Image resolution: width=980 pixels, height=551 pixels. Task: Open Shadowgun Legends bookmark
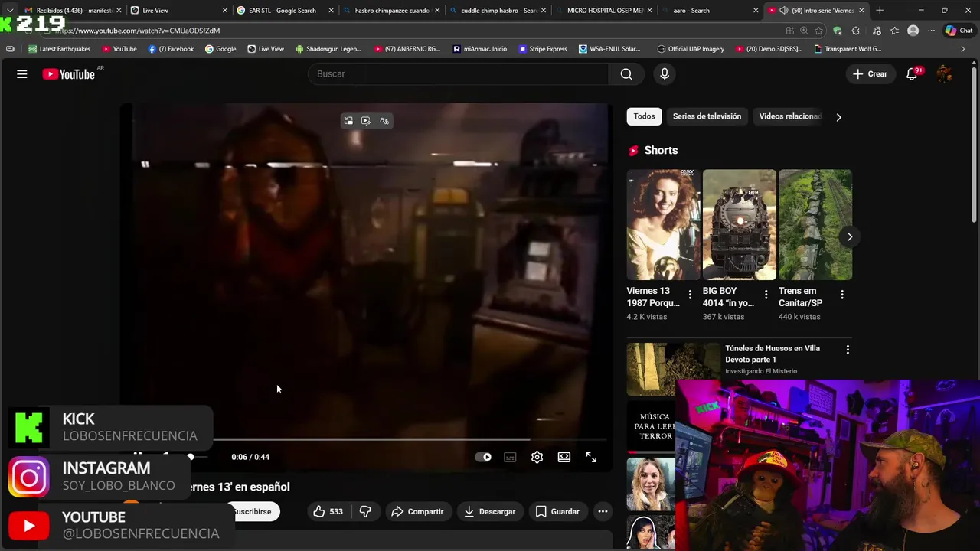tap(328, 49)
